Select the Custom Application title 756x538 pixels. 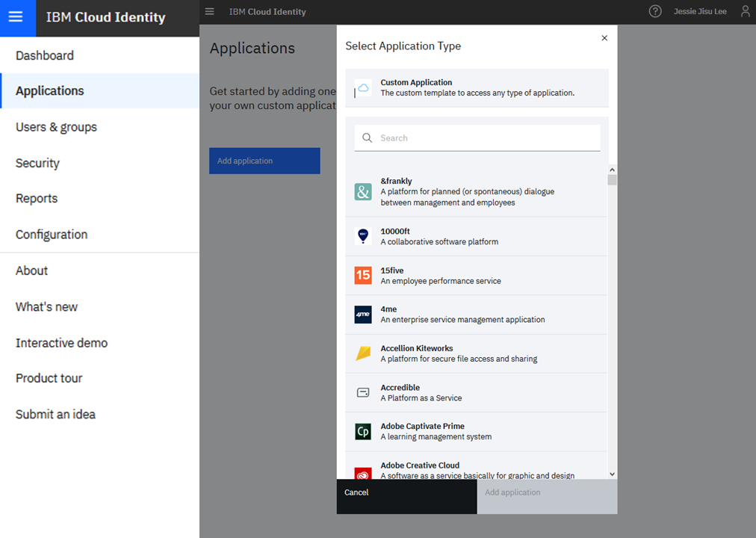coord(416,82)
